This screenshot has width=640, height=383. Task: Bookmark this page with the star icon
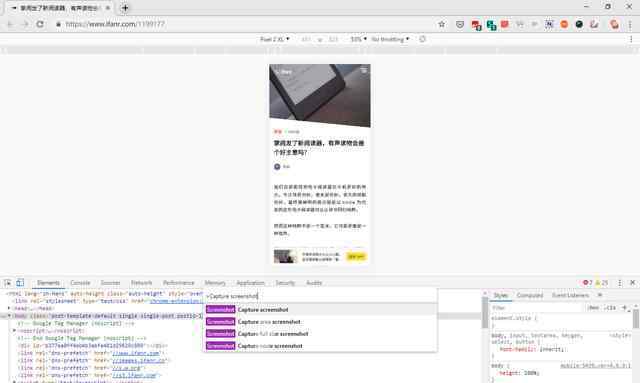click(442, 24)
